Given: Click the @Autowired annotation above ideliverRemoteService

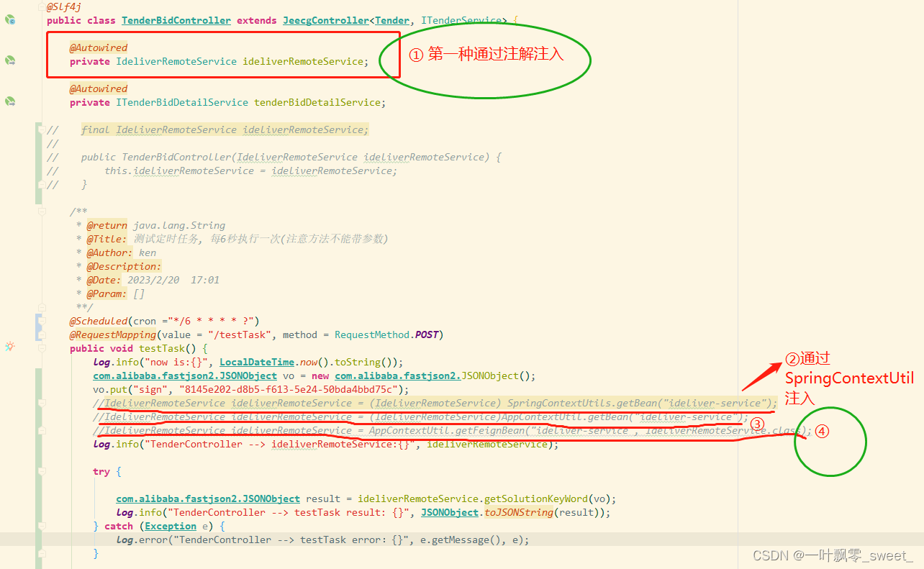Looking at the screenshot, I should 99,47.
